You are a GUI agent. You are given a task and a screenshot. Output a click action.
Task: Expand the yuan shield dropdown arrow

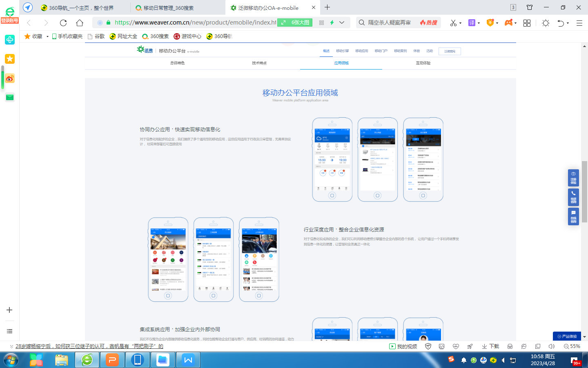(x=497, y=23)
